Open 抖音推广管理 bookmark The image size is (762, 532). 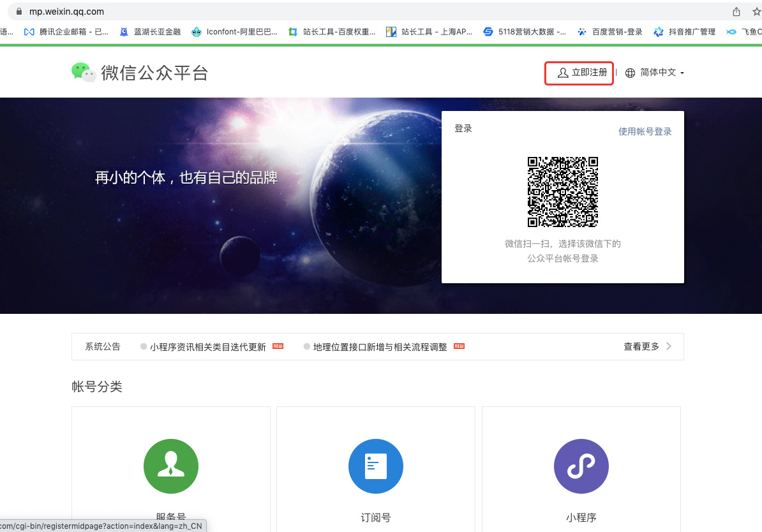click(x=685, y=32)
